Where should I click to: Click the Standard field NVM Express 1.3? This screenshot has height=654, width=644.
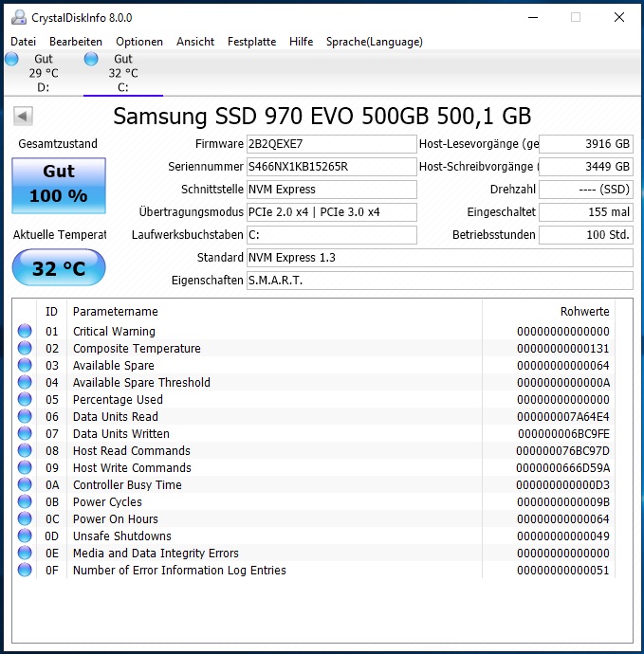440,258
